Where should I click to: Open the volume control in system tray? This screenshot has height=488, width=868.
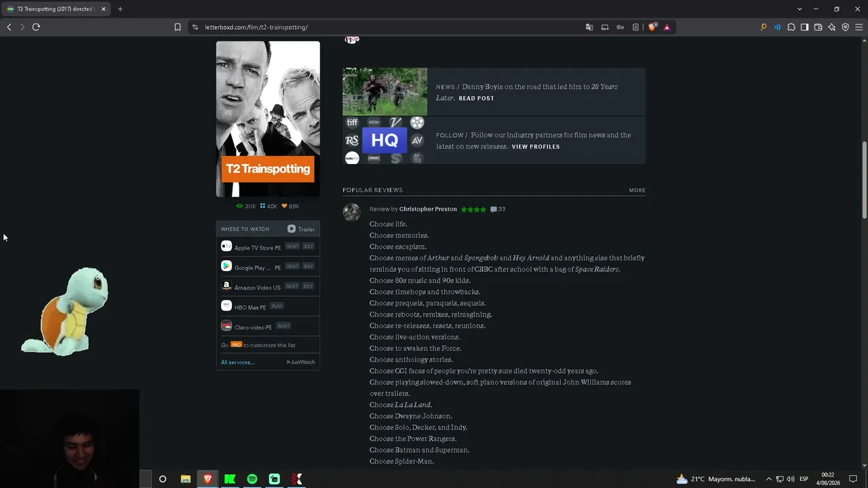(x=791, y=479)
